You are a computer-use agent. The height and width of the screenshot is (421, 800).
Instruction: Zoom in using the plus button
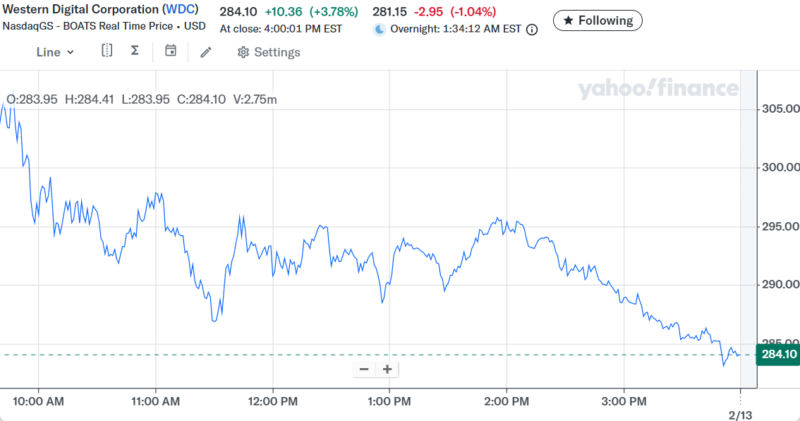click(x=387, y=369)
